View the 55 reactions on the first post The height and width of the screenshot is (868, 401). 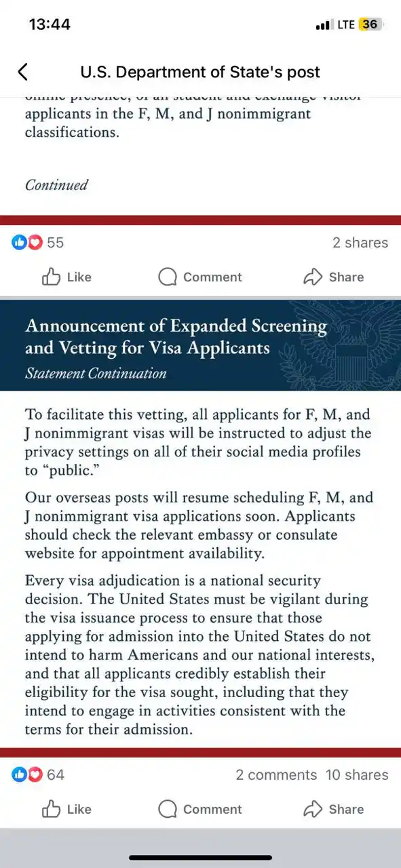click(38, 242)
